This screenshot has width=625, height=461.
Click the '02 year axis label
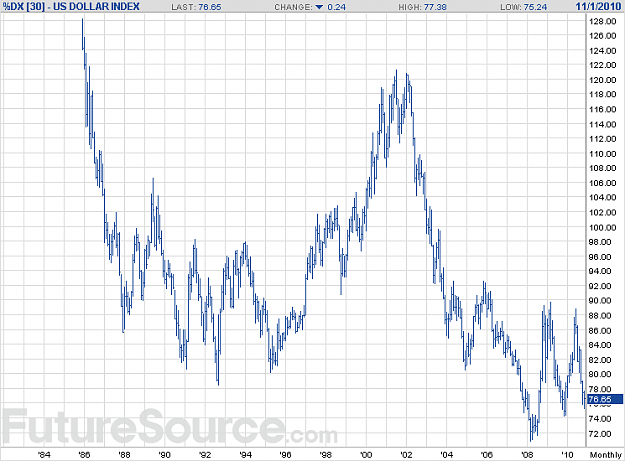click(406, 455)
